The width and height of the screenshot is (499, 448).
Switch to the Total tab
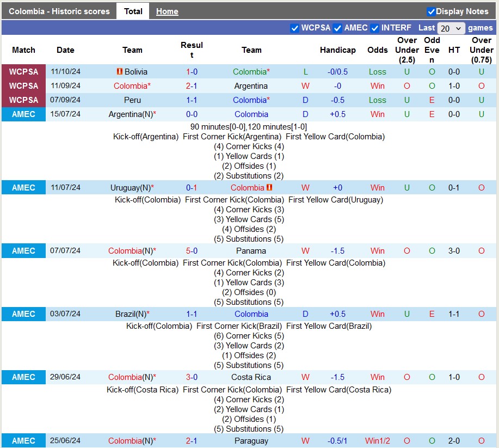coord(133,11)
